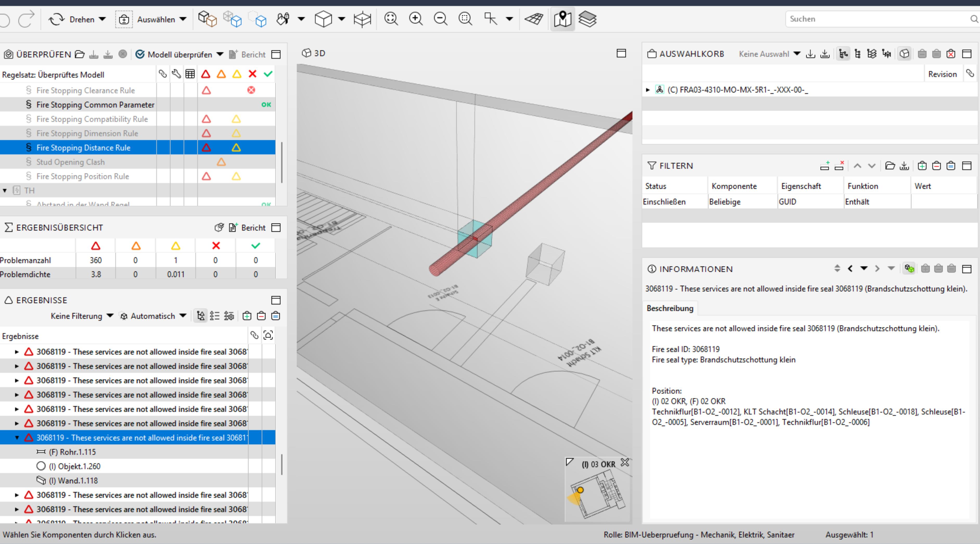
Task: Maximize the 3D view panel
Action: (621, 53)
